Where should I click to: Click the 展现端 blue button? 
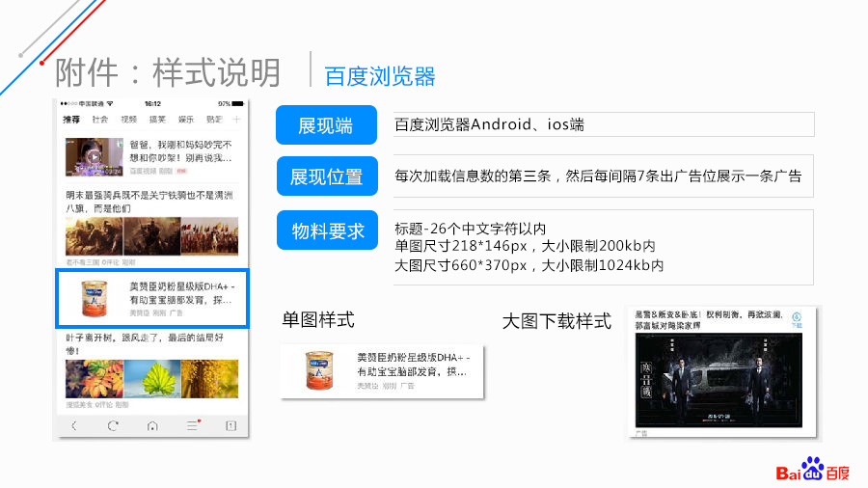[x=325, y=125]
